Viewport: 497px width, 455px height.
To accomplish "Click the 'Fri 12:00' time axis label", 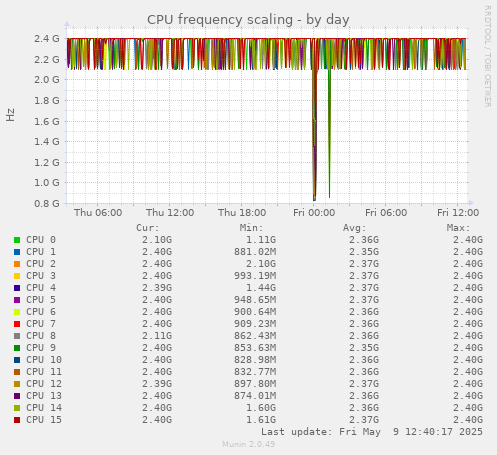I will [x=458, y=213].
